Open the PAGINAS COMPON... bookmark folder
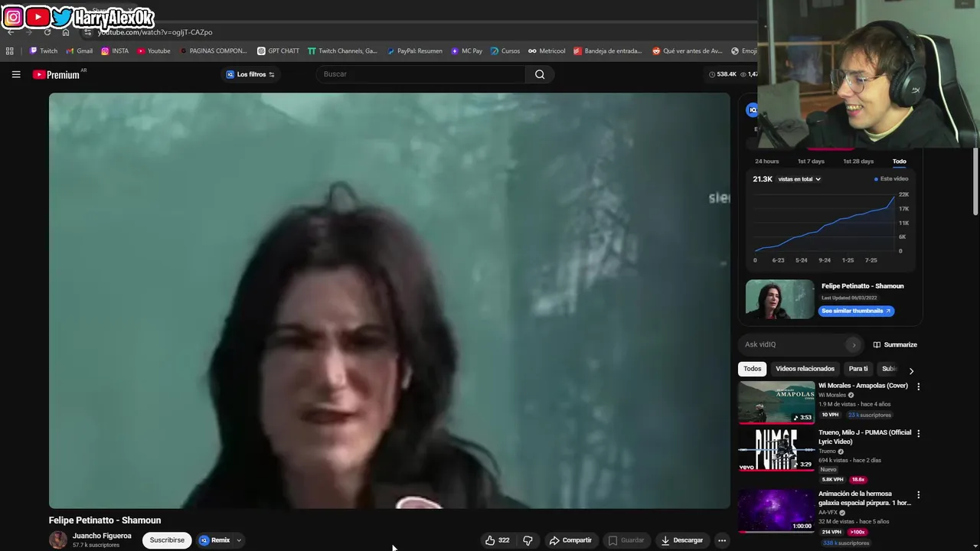 [214, 51]
